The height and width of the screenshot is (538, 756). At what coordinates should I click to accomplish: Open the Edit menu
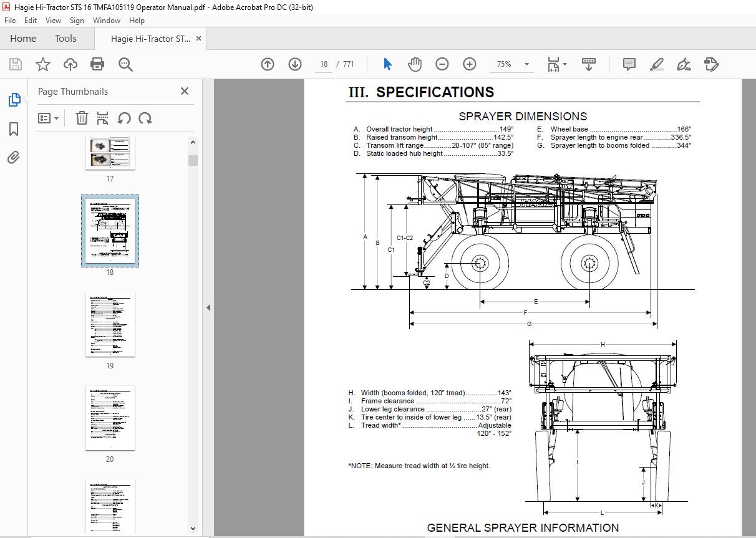click(31, 21)
